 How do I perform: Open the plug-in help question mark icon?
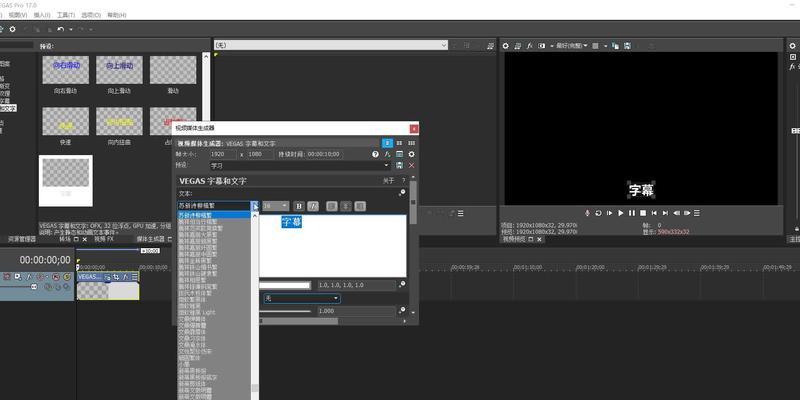pos(376,154)
